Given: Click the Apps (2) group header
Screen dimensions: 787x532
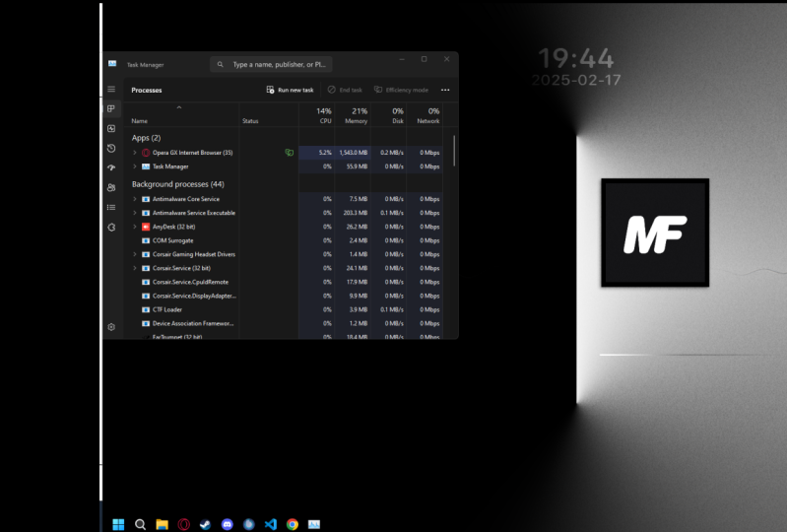Looking at the screenshot, I should [146, 138].
